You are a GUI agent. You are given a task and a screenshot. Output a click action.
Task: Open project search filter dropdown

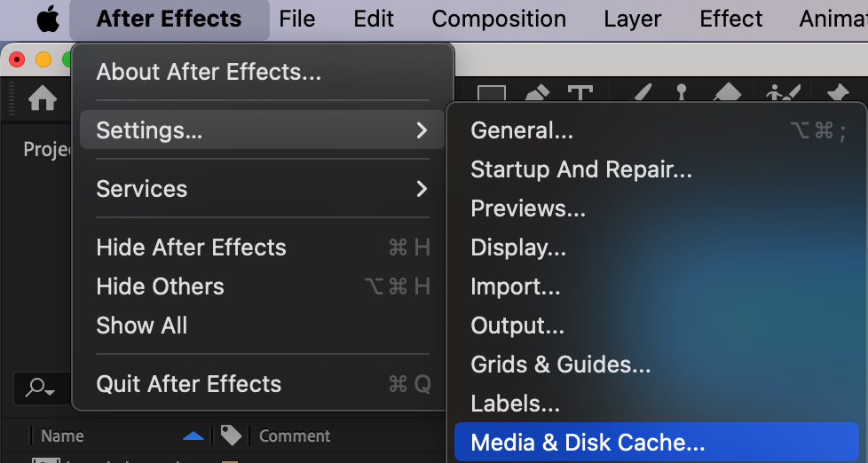coord(40,388)
